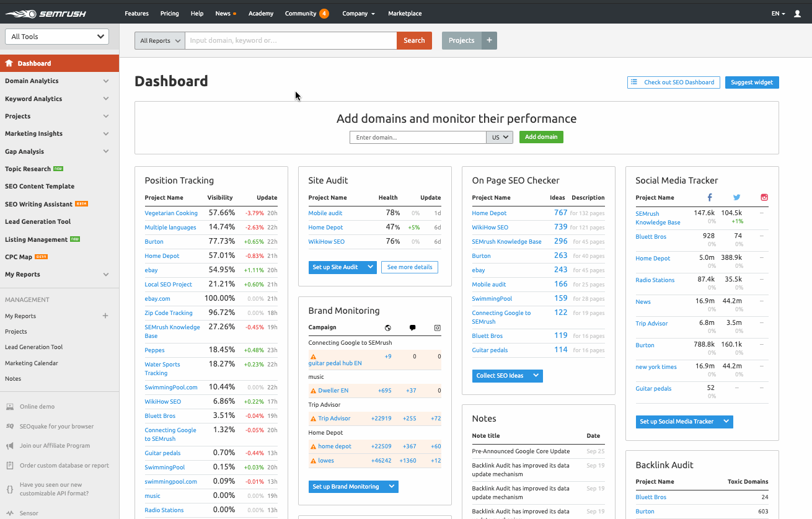Open the All Tools dropdown
This screenshot has height=519, width=812.
(x=57, y=37)
